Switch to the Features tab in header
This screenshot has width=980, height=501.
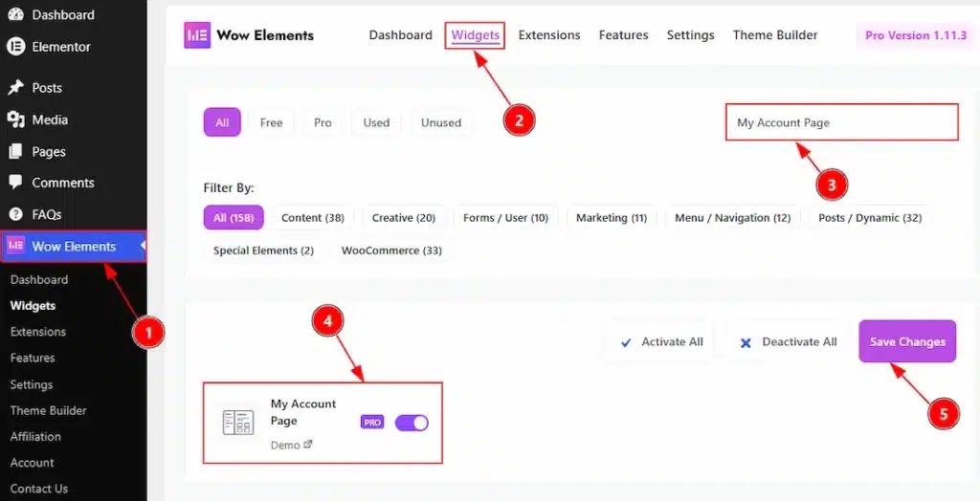[623, 35]
